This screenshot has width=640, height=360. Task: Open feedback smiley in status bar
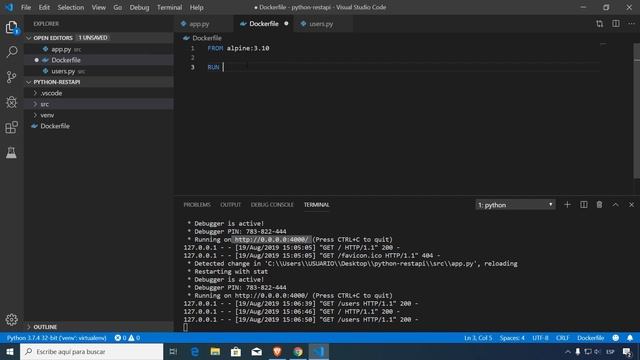[616, 338]
